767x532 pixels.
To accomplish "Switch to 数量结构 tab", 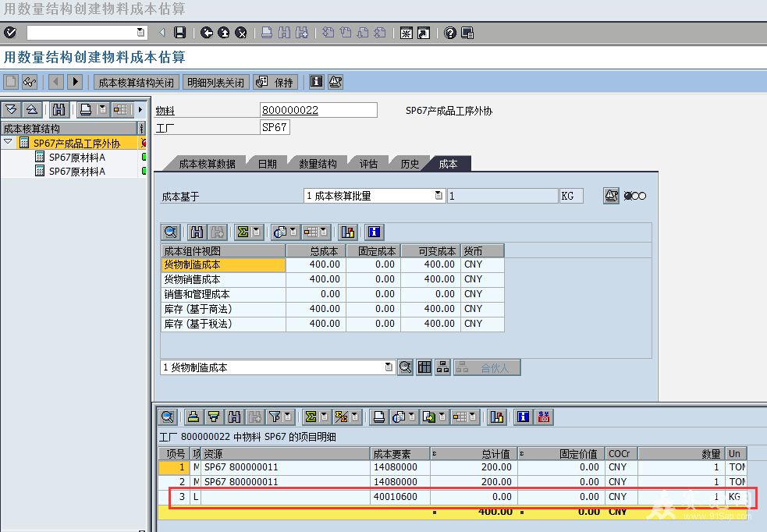I will click(318, 164).
